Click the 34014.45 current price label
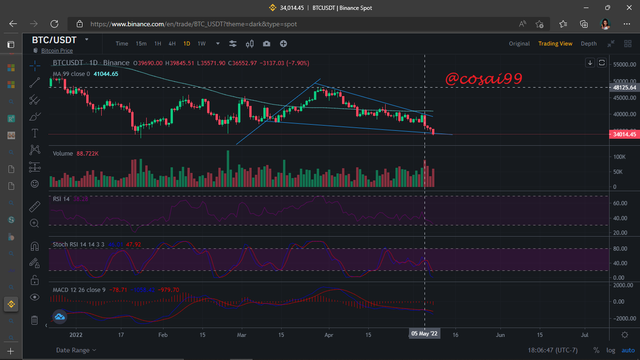 624,134
